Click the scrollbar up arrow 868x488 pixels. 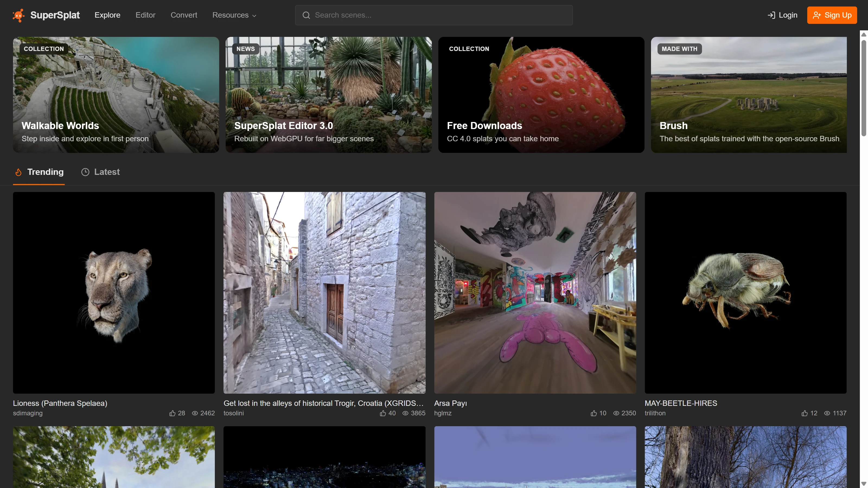coord(864,34)
